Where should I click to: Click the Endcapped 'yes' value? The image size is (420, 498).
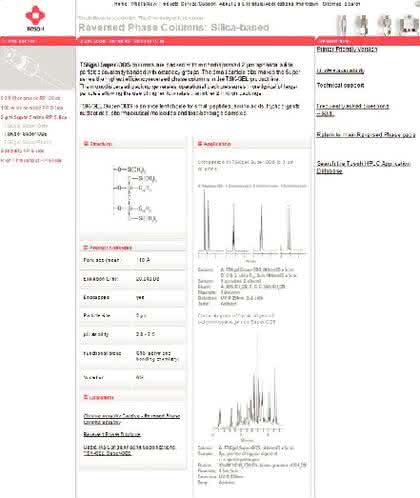[140, 297]
